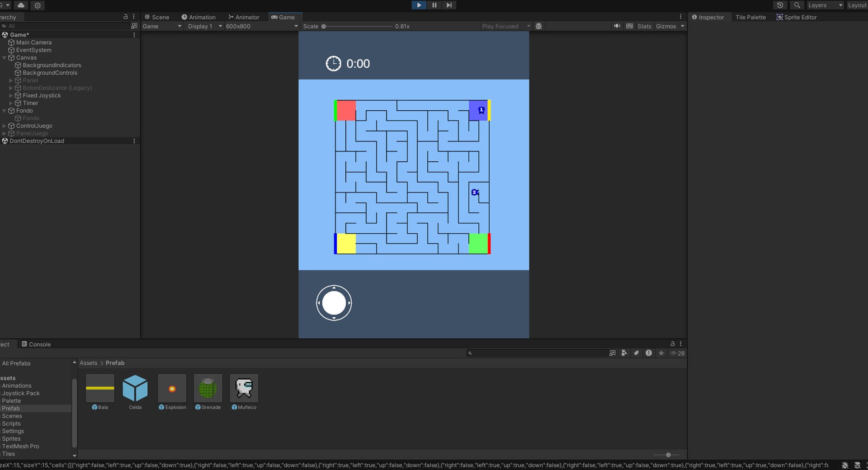Select the Grenade prefab thumbnail
Screen dimensions: 868x470
(x=208, y=388)
